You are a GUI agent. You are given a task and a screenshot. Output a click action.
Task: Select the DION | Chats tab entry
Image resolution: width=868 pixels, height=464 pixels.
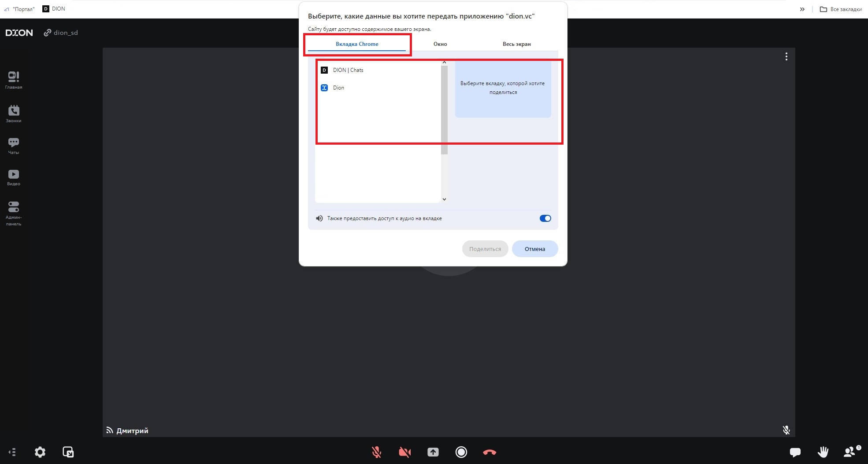[378, 70]
